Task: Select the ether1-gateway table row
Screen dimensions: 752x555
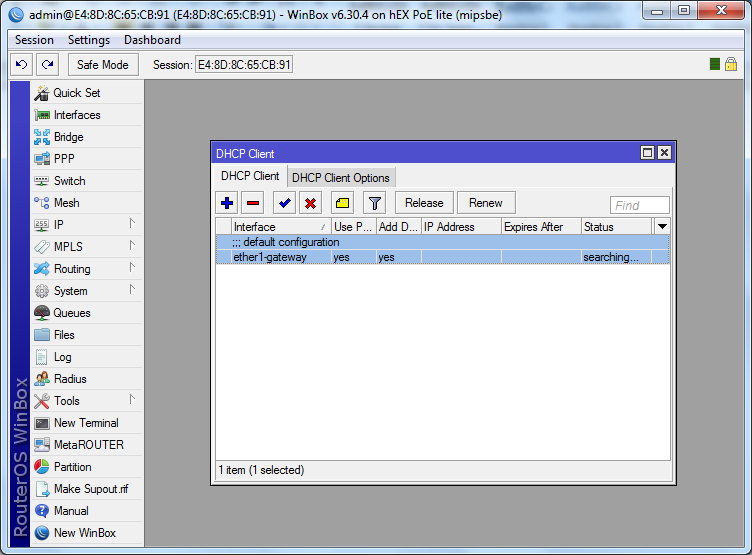Action: coord(443,257)
